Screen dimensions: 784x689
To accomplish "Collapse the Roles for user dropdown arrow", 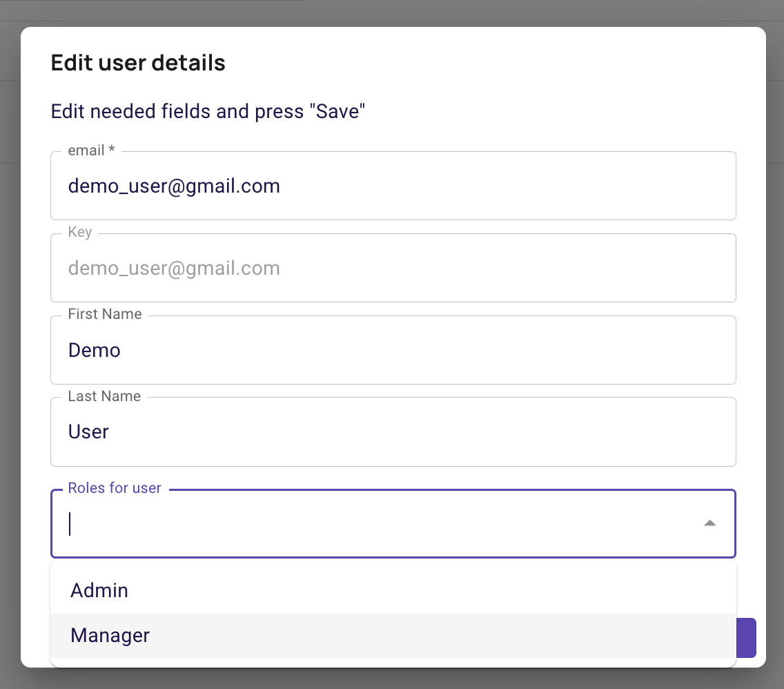I will pyautogui.click(x=709, y=523).
